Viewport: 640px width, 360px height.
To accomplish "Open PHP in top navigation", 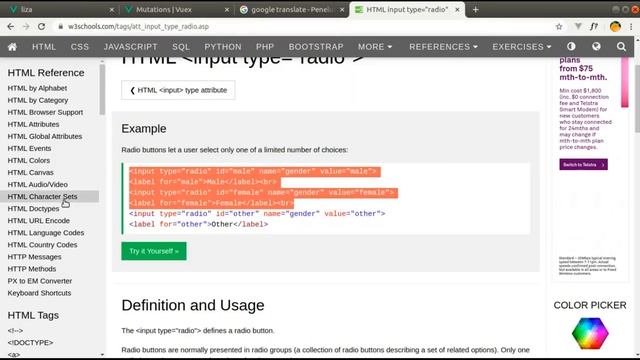I will coord(265,47).
